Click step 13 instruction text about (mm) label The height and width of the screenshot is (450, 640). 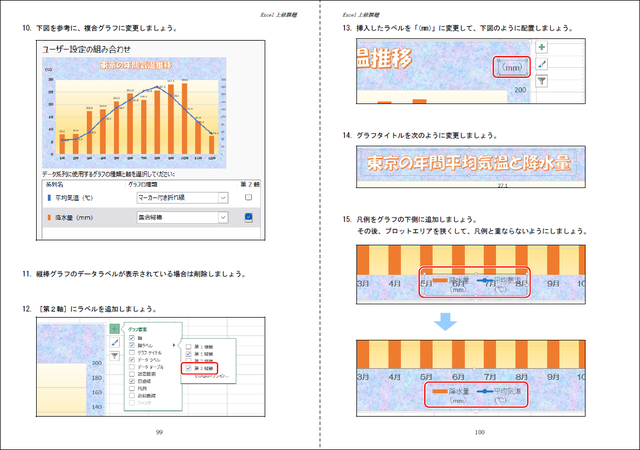click(x=465, y=28)
